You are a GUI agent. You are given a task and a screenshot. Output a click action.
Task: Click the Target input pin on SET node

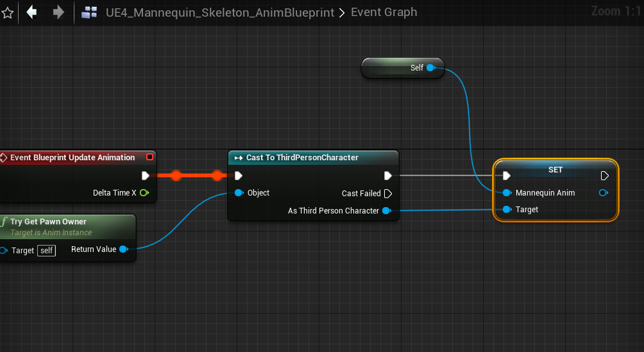[x=507, y=210]
